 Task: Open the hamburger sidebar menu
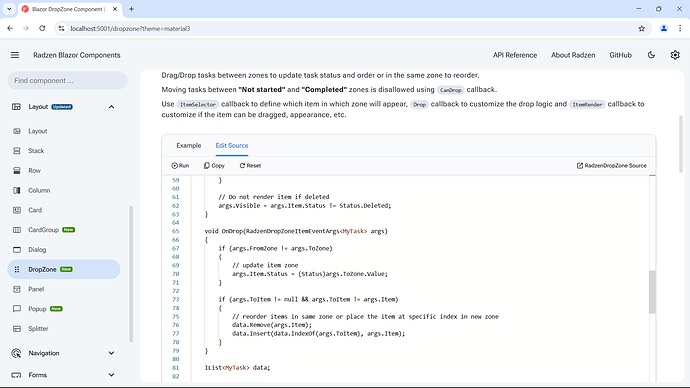15,55
